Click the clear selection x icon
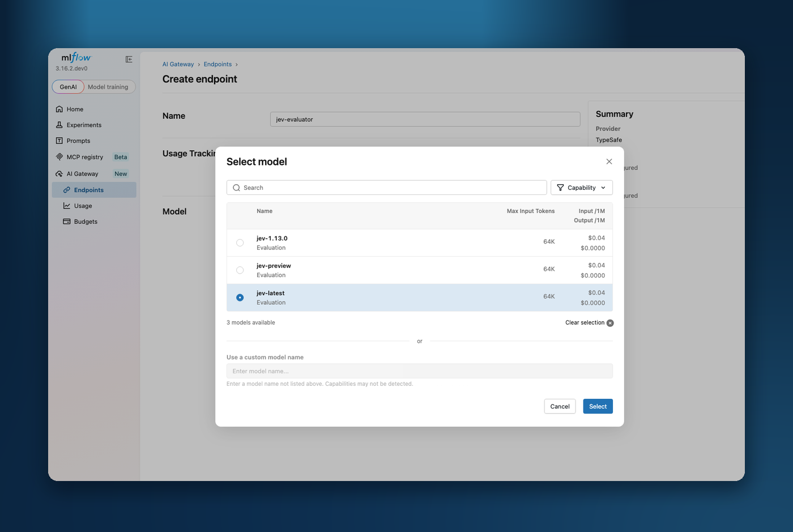The image size is (793, 532). click(x=610, y=323)
